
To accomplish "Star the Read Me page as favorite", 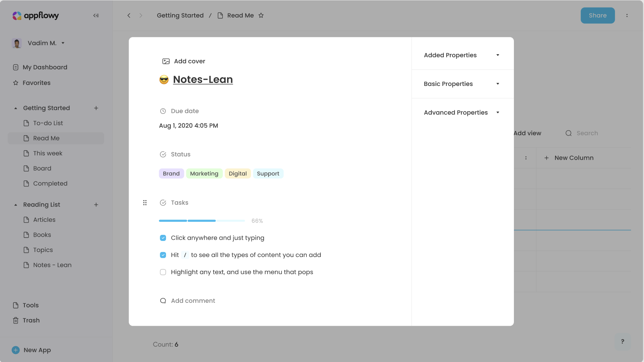I will coord(261,15).
